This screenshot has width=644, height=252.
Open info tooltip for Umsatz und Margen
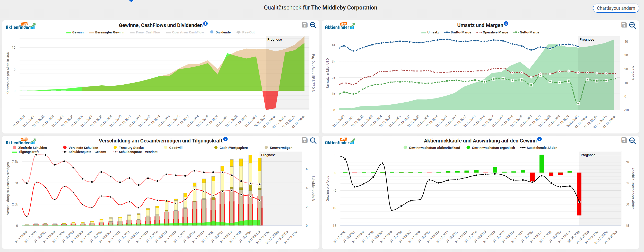coord(506,24)
